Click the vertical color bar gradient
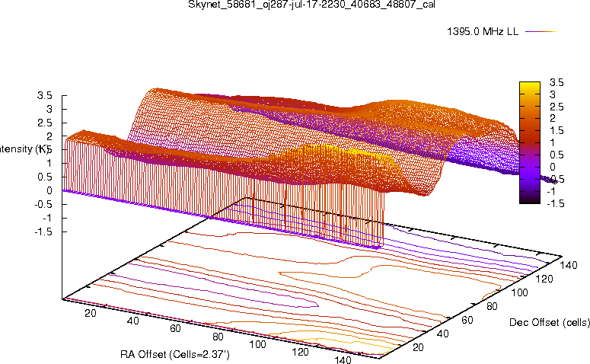The image size is (590, 364). pos(529,142)
